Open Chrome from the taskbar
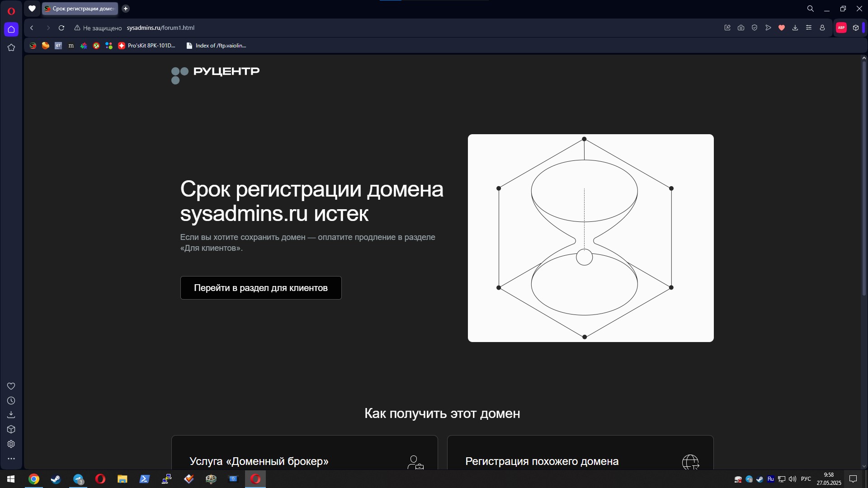 (34, 479)
